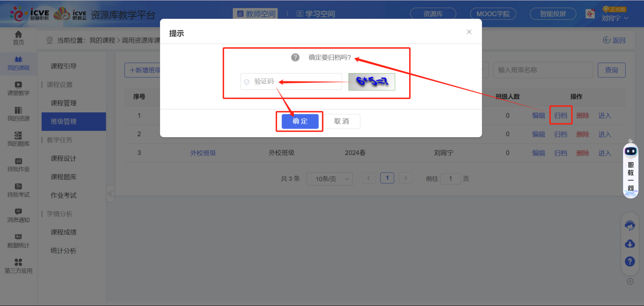This screenshot has width=644, height=306.
Task: Select the 数据统计 statistics icon
Action: tap(18, 241)
